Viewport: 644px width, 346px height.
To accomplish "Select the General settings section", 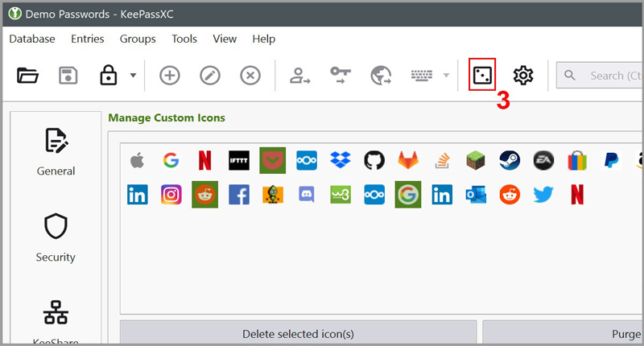I will click(56, 151).
